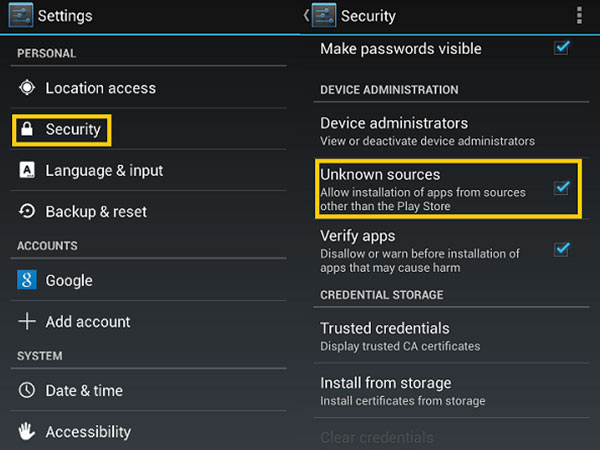Tap the Add account plus icon

pyautogui.click(x=27, y=322)
